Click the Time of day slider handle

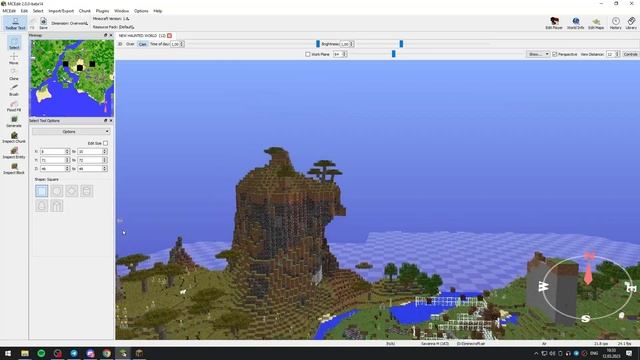(318, 44)
